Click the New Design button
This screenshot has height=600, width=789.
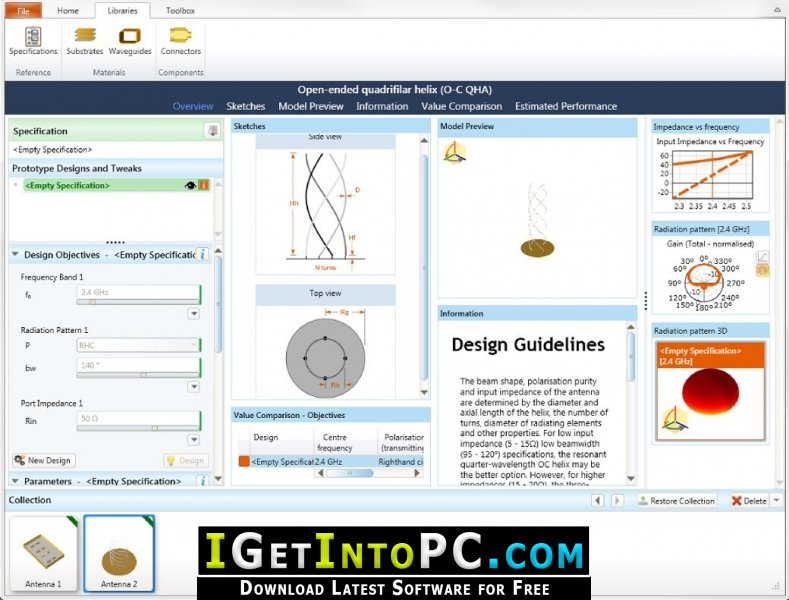click(x=43, y=460)
